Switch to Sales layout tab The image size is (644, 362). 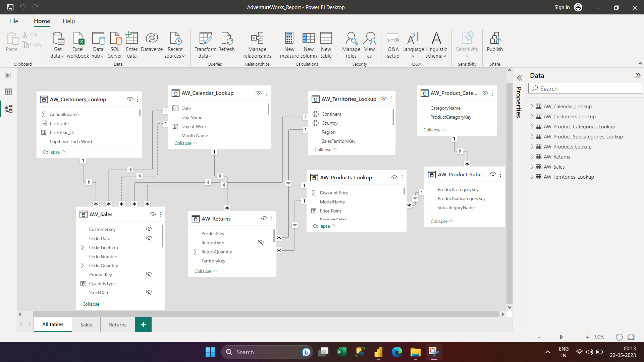[86, 324]
